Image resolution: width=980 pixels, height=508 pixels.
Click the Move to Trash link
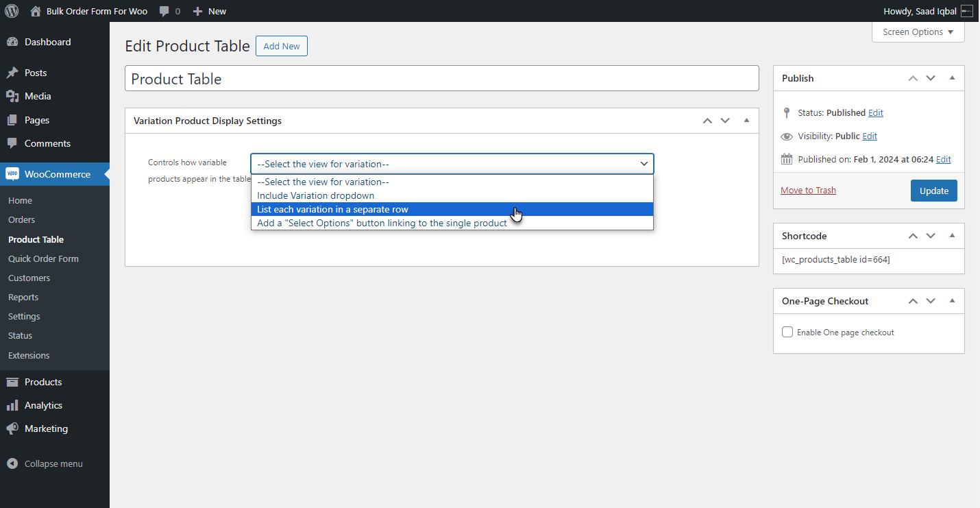808,190
